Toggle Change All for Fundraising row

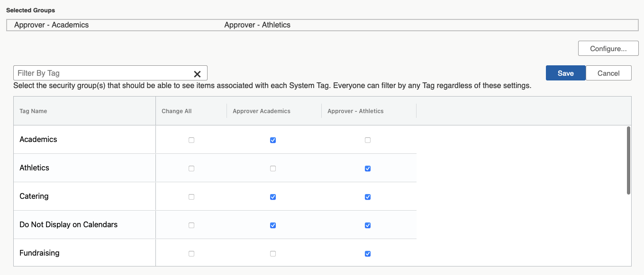(191, 254)
